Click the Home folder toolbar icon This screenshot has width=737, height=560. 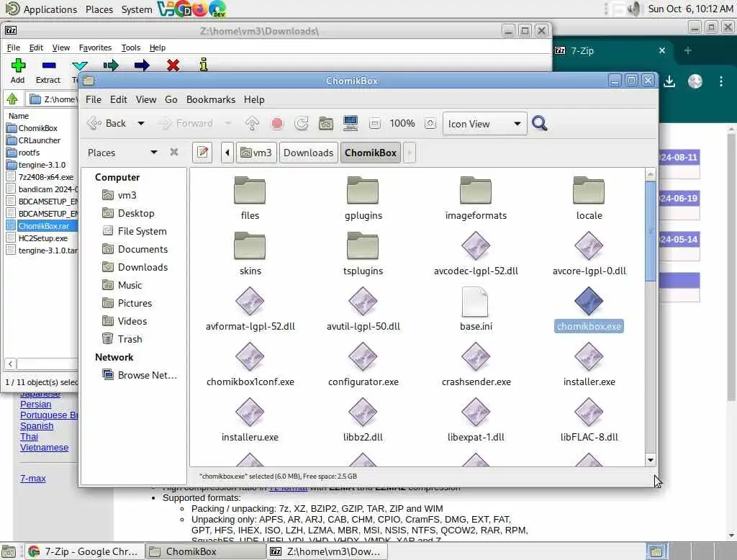pyautogui.click(x=326, y=123)
